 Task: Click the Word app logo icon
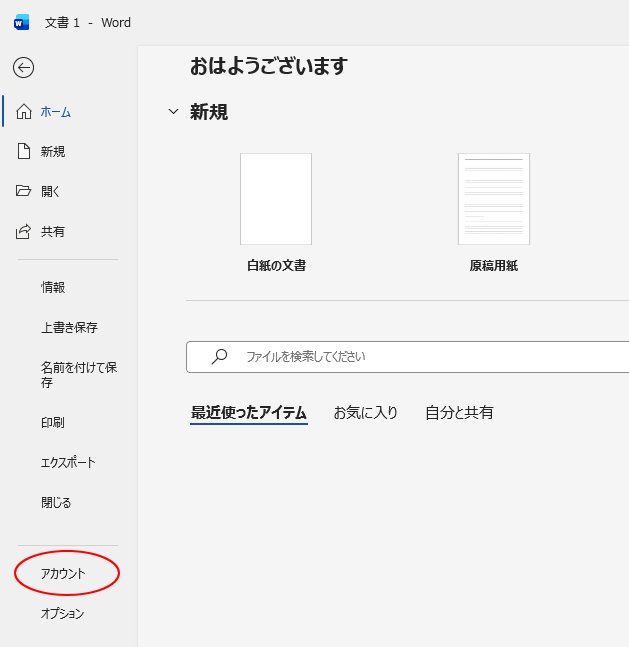[x=21, y=23]
